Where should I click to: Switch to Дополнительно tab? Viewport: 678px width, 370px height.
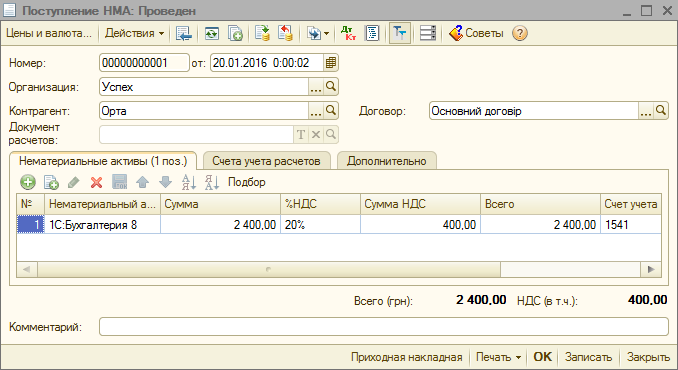(387, 161)
